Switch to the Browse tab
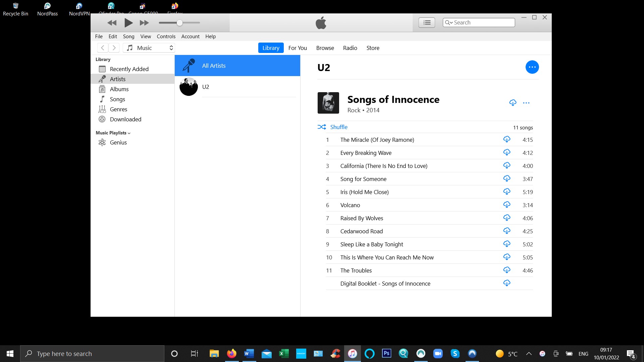 pyautogui.click(x=325, y=48)
